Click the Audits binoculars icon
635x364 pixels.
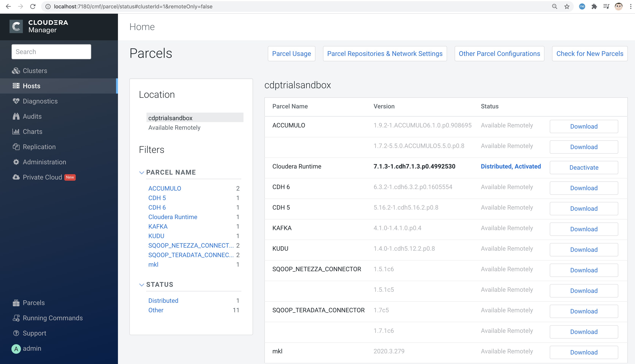tap(16, 116)
